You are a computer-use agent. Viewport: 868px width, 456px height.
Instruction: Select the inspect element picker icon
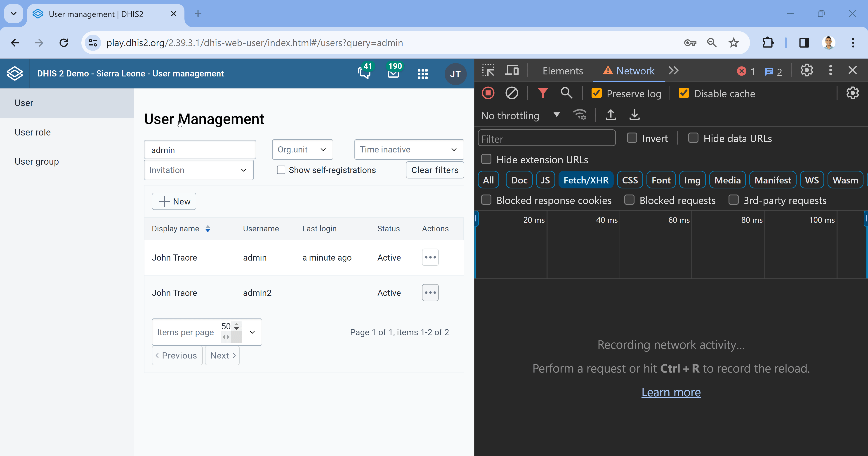tap(488, 71)
